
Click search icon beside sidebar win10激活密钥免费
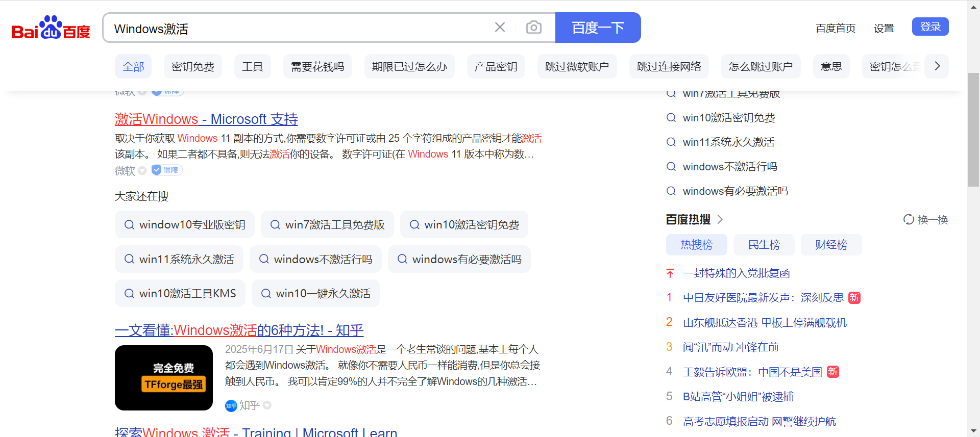[671, 118]
